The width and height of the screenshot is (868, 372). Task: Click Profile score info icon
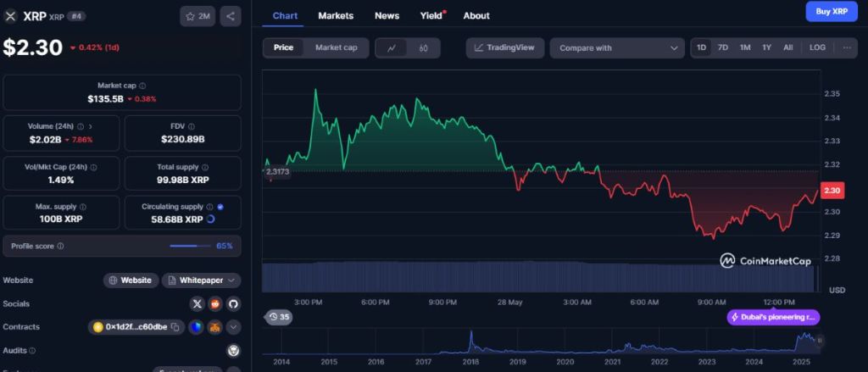click(x=60, y=246)
